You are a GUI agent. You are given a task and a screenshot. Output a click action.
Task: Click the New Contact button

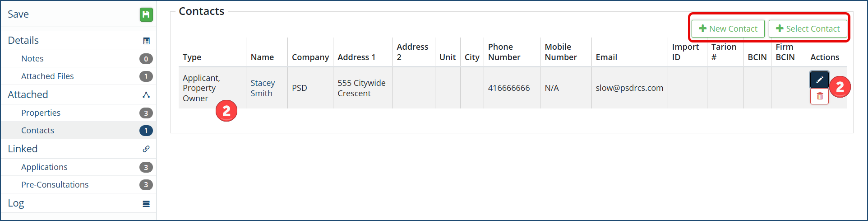coord(728,29)
